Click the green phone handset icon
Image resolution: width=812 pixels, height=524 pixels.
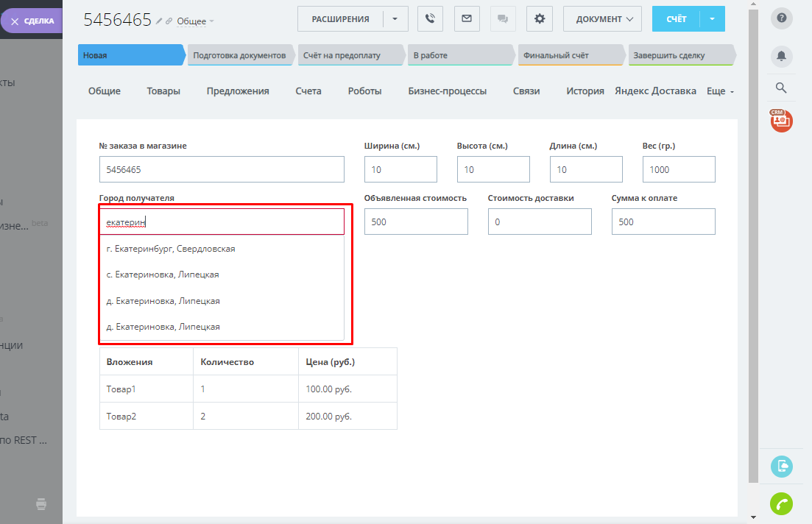[x=781, y=504]
